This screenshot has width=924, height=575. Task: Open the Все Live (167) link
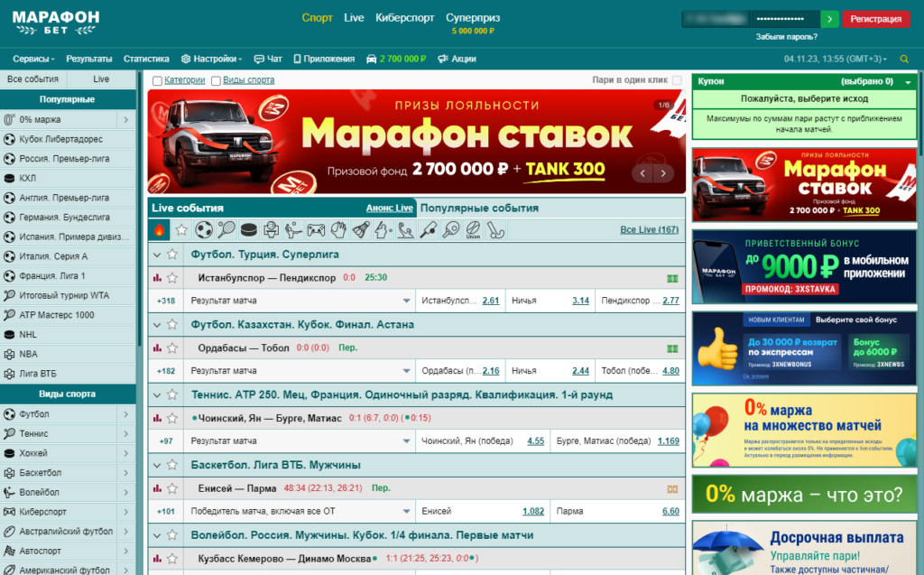point(649,229)
